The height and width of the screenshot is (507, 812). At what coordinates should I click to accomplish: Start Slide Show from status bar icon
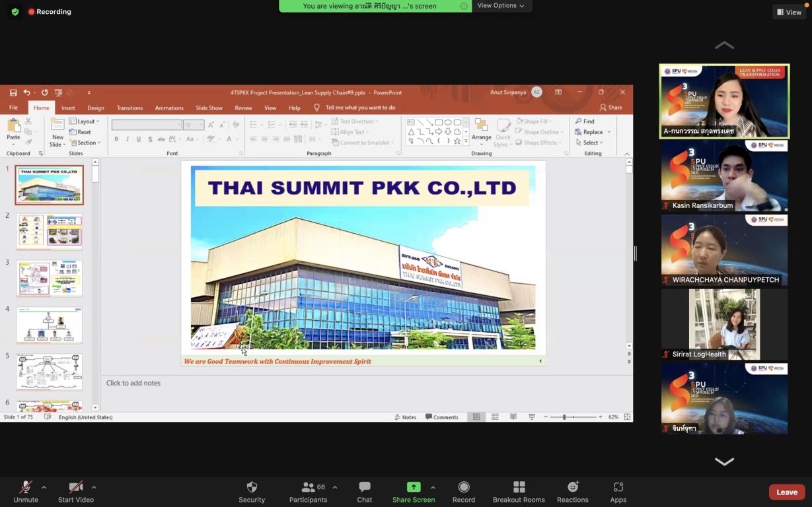click(532, 417)
